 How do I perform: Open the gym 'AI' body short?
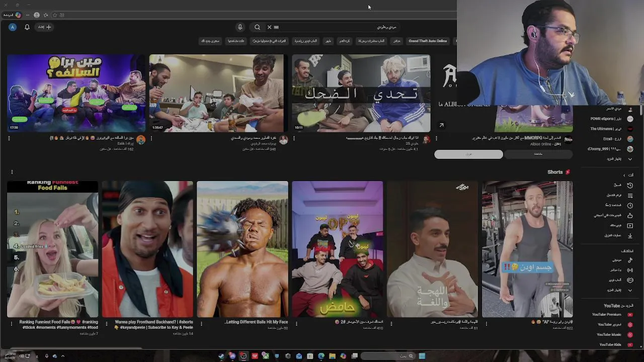click(527, 249)
